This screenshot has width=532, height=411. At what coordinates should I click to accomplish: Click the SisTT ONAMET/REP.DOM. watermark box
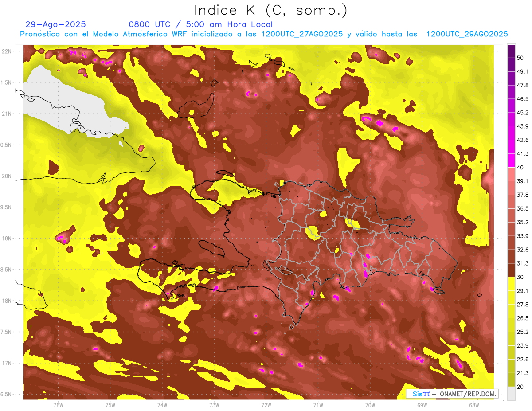click(x=452, y=394)
